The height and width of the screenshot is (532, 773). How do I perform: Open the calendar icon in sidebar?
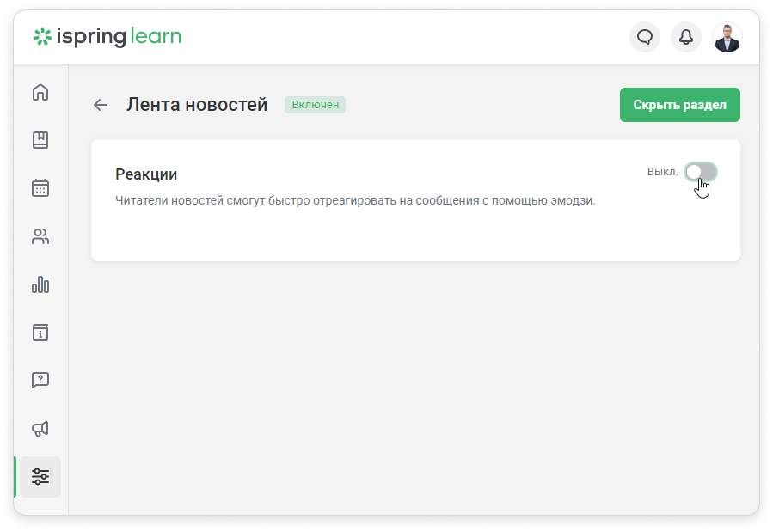coord(40,187)
